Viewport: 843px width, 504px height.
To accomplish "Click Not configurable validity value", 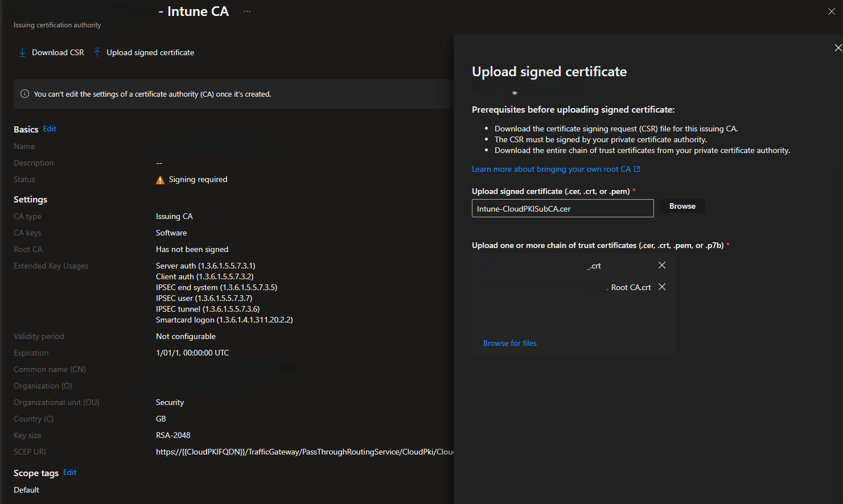I will pos(186,337).
